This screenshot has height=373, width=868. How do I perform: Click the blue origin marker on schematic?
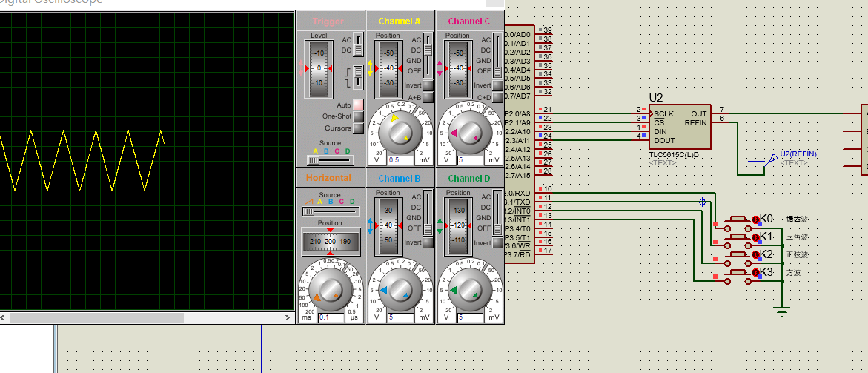702,202
